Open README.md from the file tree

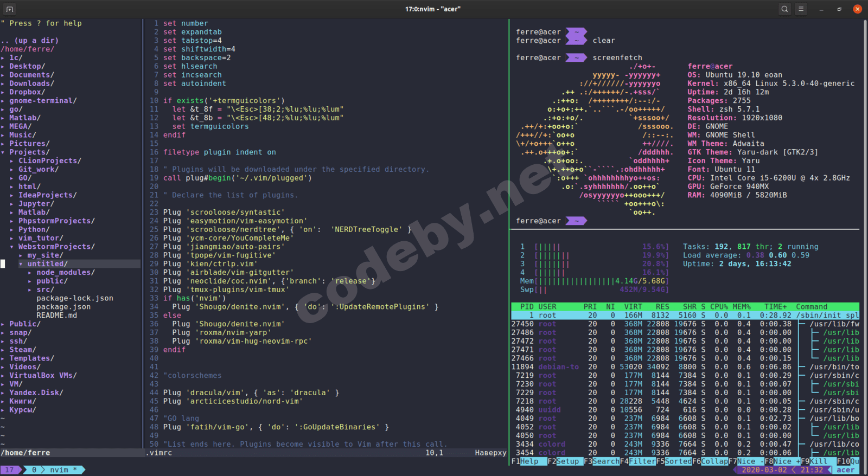pos(56,316)
